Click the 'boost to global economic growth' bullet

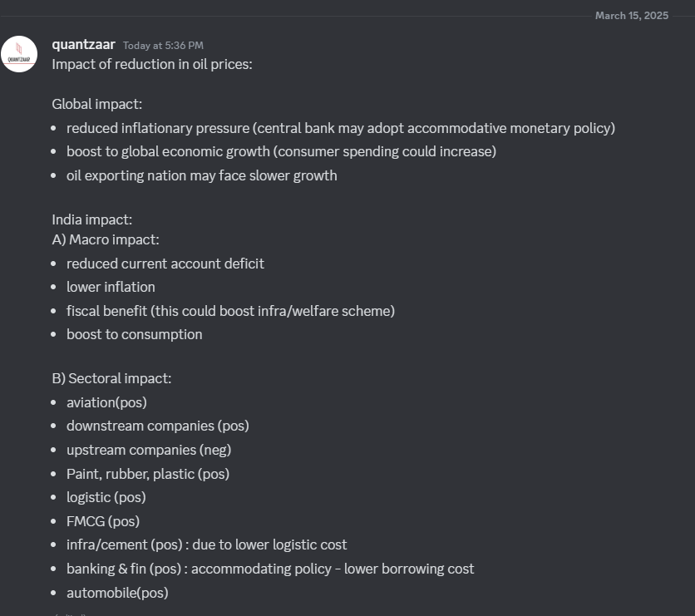click(x=282, y=151)
